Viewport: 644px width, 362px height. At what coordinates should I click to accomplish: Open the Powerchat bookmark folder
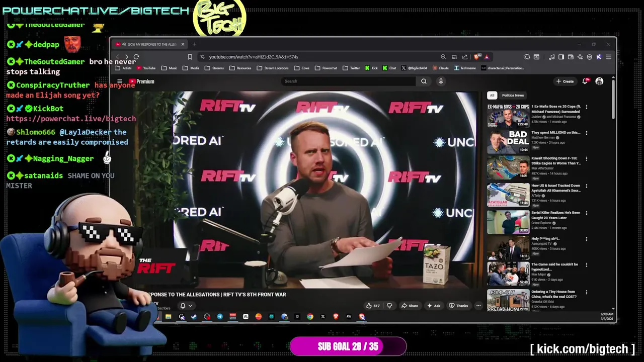[x=326, y=68]
